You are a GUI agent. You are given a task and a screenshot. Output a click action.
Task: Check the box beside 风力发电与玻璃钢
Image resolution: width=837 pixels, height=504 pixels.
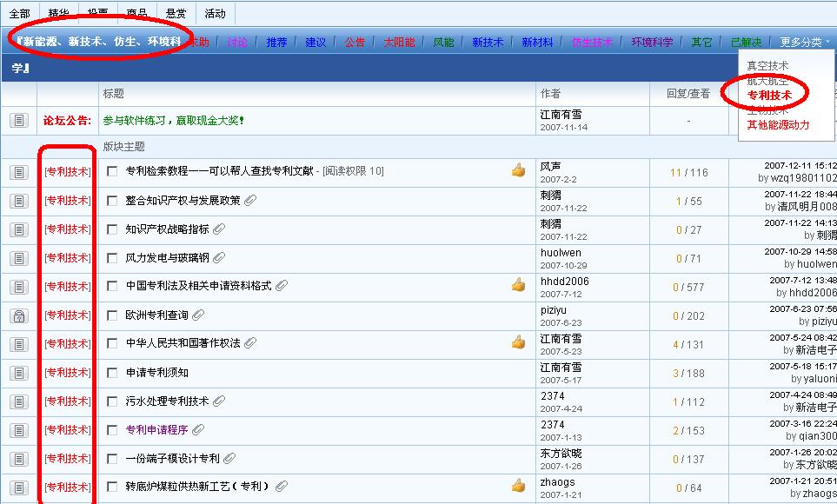(112, 258)
